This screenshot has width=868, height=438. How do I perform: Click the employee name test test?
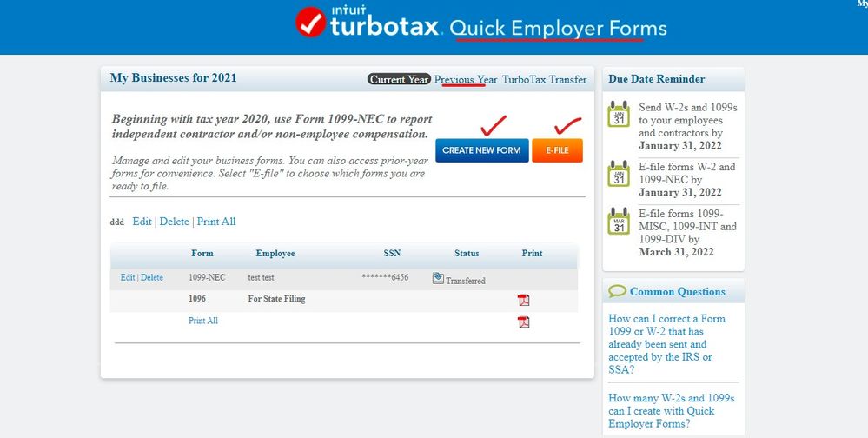tap(261, 277)
